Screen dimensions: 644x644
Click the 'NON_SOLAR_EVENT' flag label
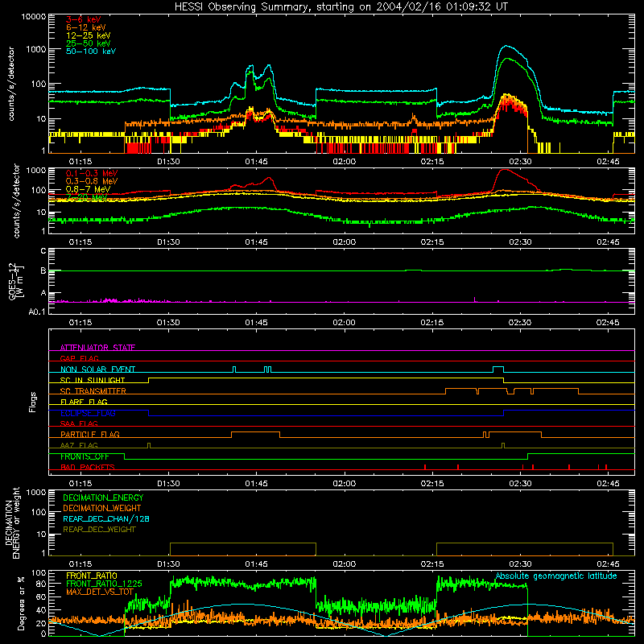point(97,369)
